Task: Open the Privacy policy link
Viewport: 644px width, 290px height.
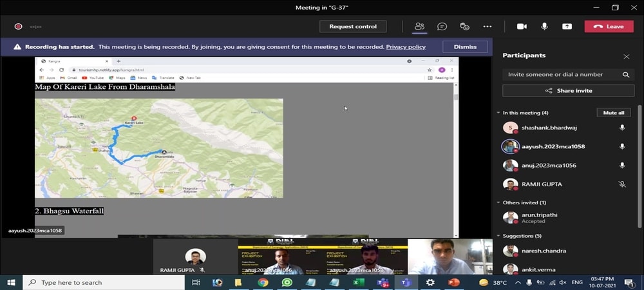Action: (406, 47)
